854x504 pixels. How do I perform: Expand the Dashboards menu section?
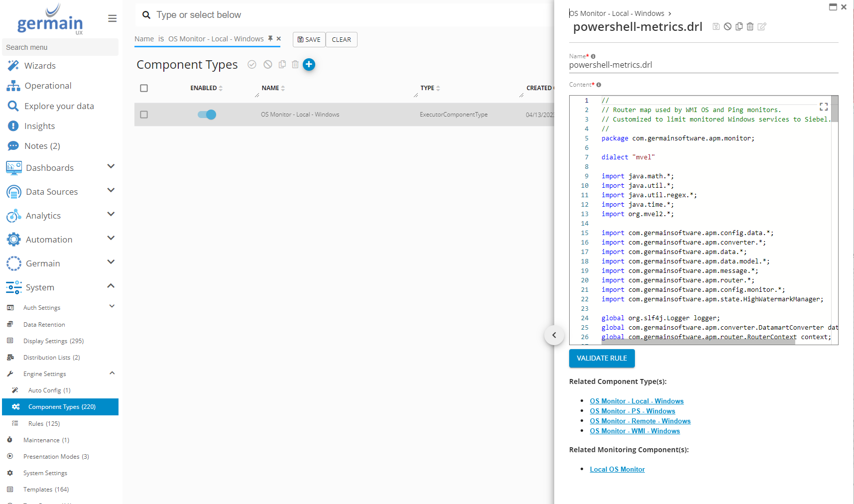coord(111,167)
